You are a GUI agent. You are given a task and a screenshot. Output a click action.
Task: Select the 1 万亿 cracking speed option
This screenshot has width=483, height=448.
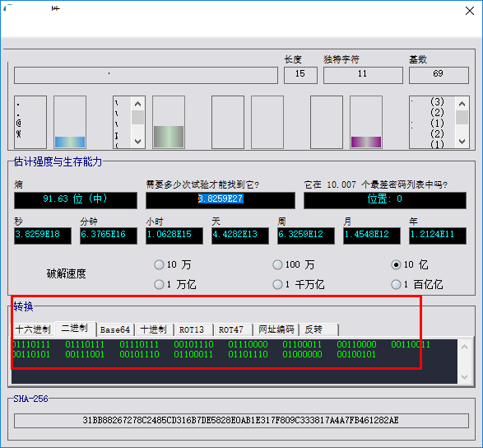(175, 284)
